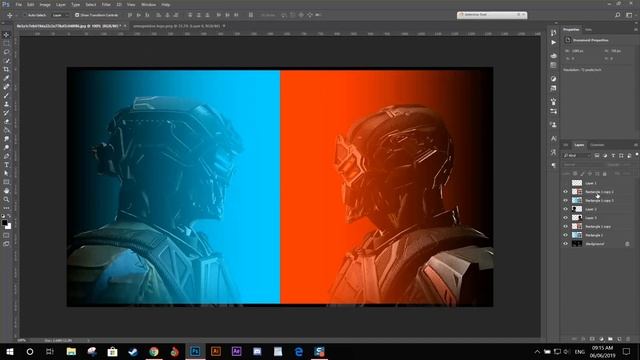Select the Horizontal Type tool
This screenshot has width=640, height=360.
pyautogui.click(x=6, y=165)
